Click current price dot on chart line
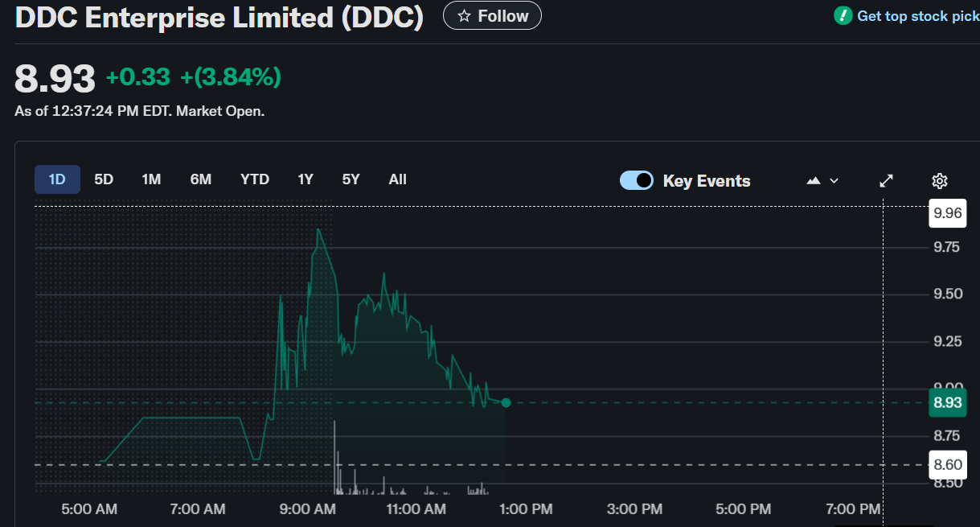 [506, 402]
